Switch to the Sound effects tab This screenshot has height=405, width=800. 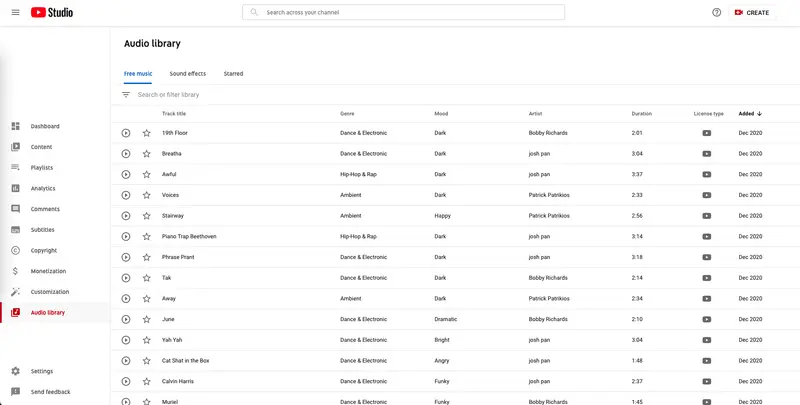click(187, 74)
